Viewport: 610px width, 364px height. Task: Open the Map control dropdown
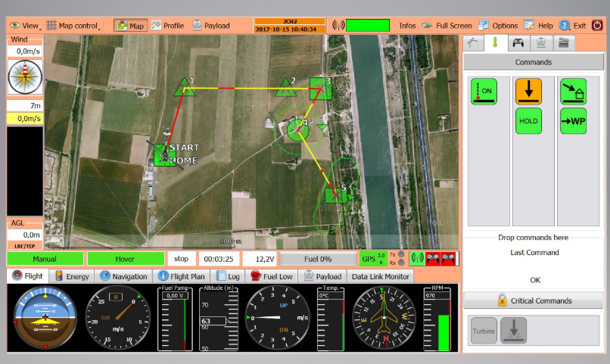(x=73, y=26)
